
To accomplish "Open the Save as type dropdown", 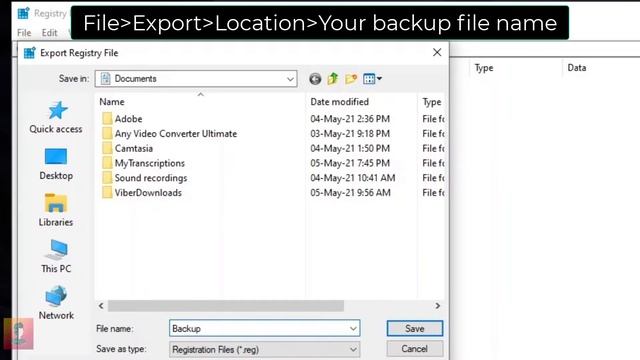I will pyautogui.click(x=264, y=349).
